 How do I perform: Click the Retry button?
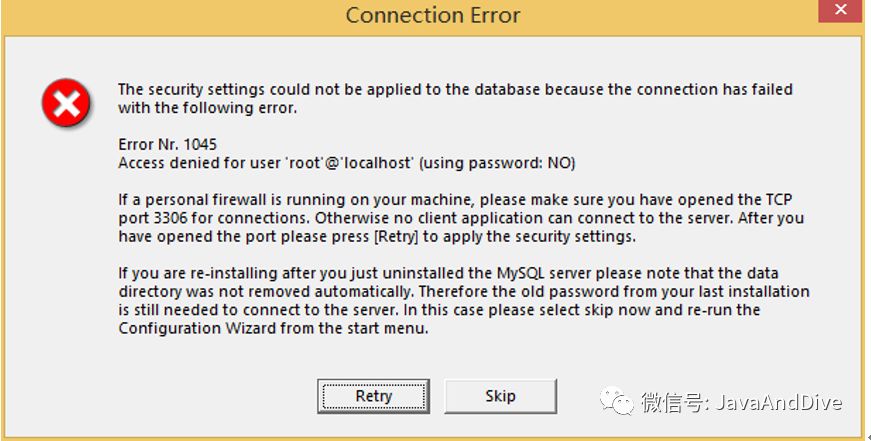[373, 396]
